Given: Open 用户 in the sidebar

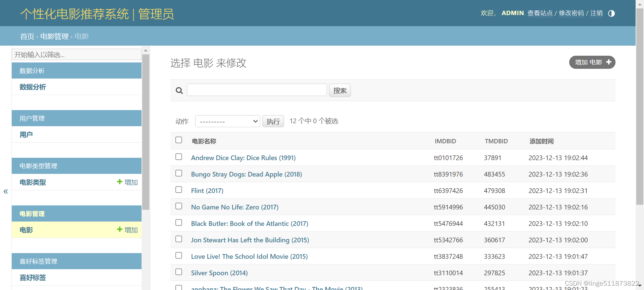Looking at the screenshot, I should tap(26, 135).
